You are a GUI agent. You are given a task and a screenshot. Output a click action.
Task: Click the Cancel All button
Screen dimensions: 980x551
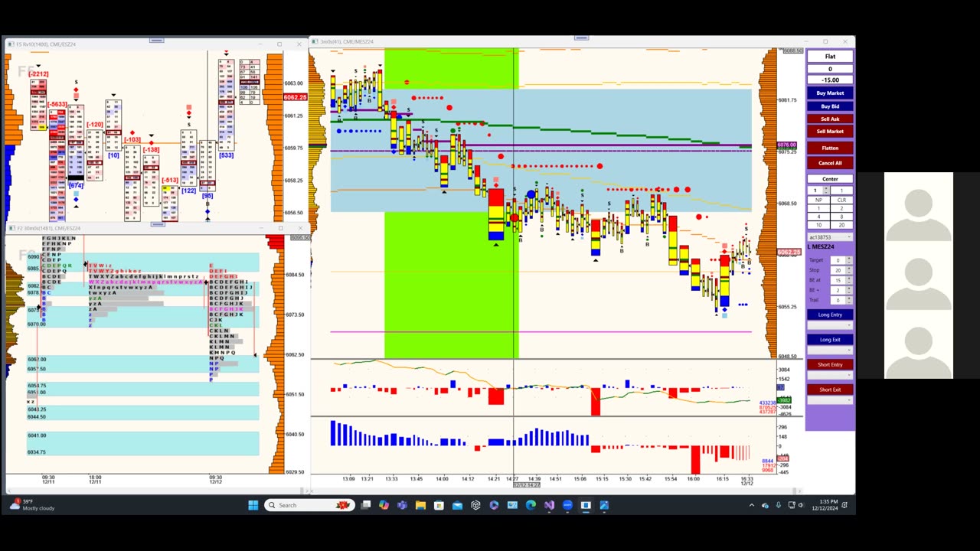pos(830,163)
